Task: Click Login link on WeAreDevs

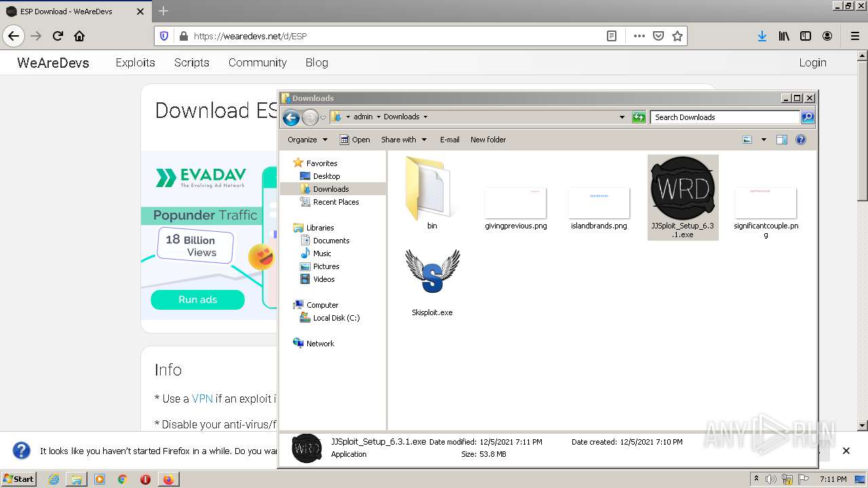Action: coord(812,62)
